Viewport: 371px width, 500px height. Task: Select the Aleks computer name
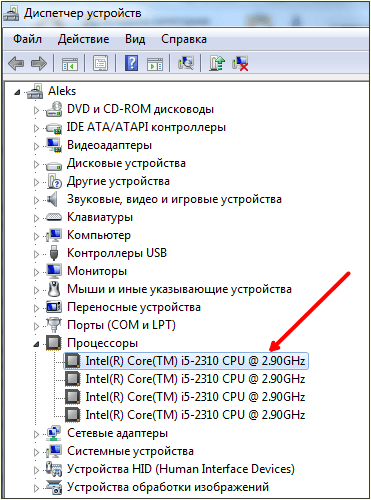pyautogui.click(x=62, y=91)
